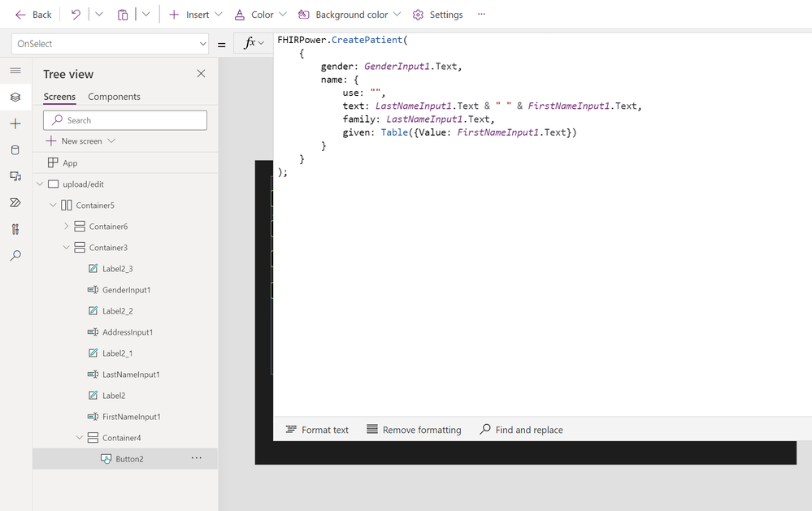The height and width of the screenshot is (511, 812).
Task: Open the Media pane icon
Action: [x=15, y=176]
